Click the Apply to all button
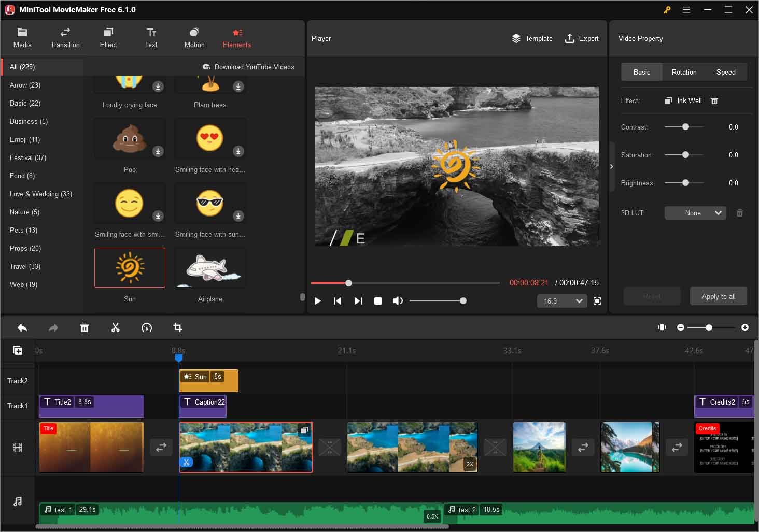Viewport: 759px width, 532px height. (718, 296)
